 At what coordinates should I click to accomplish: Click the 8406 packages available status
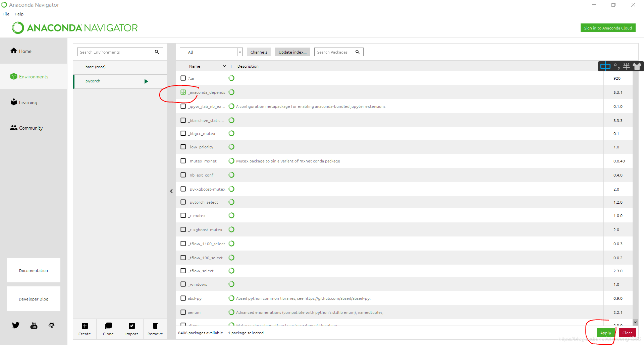coord(201,333)
